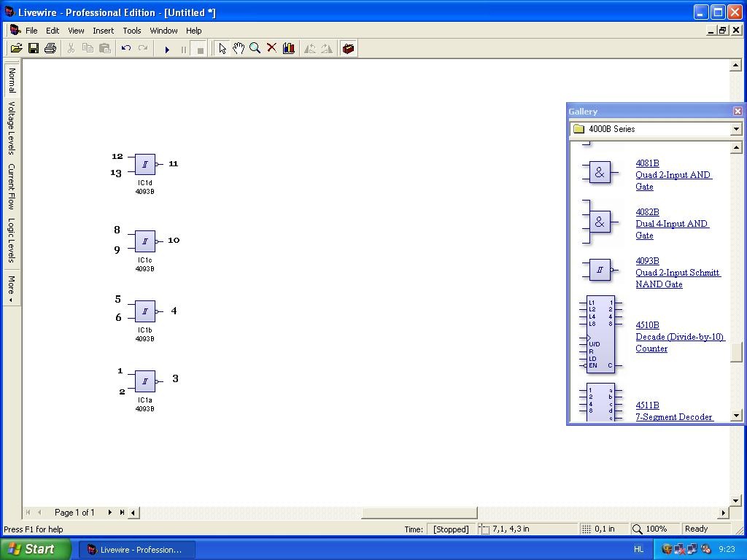Click the Livewire taskbar button

[136, 550]
